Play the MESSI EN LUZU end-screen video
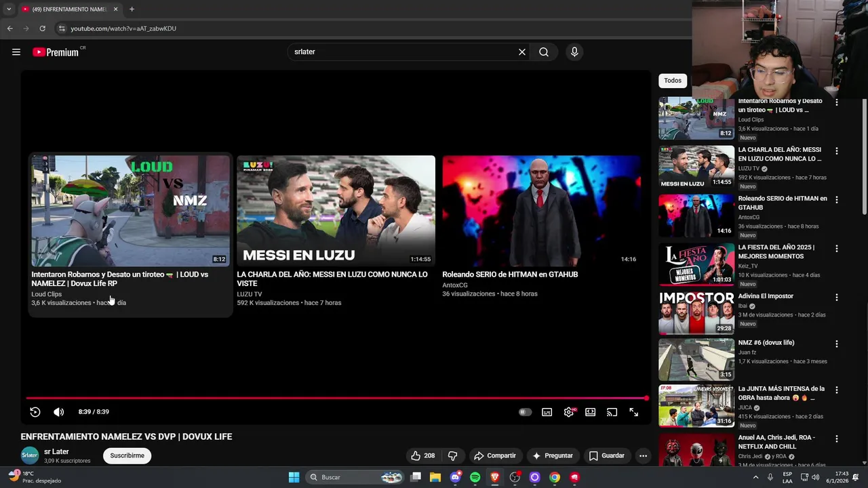 tap(336, 211)
